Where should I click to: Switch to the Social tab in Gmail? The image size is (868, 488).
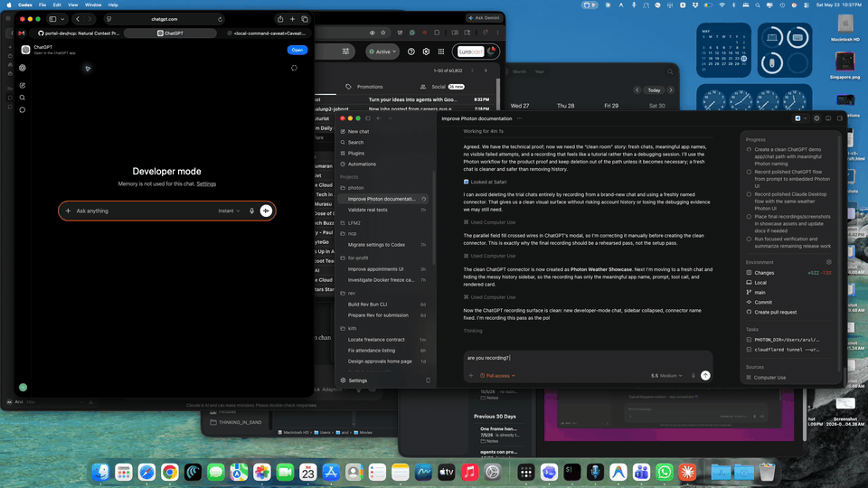click(441, 87)
